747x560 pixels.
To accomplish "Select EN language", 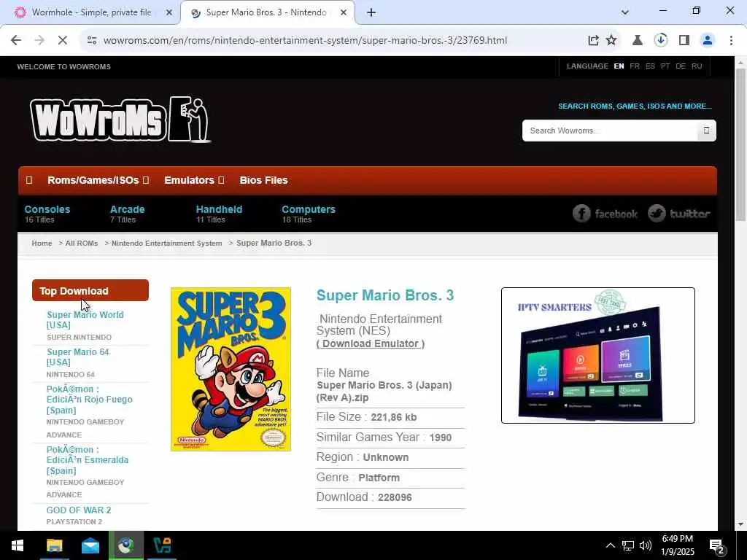I will [x=619, y=66].
